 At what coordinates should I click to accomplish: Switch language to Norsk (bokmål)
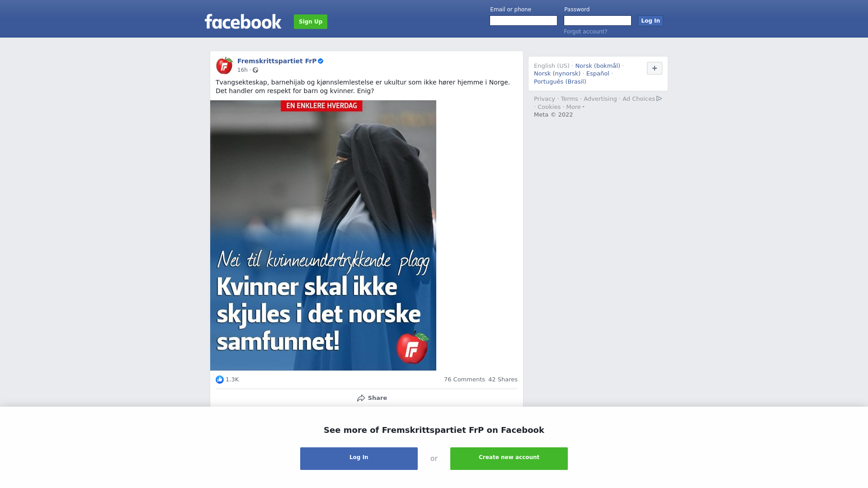pos(598,66)
